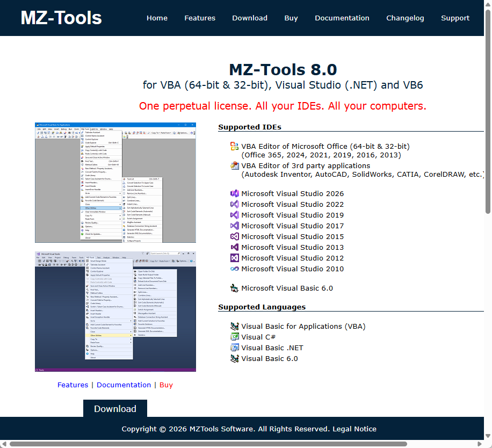Select the Microsoft Visual Studio 2026 icon
This screenshot has height=448, width=492.
pos(234,193)
